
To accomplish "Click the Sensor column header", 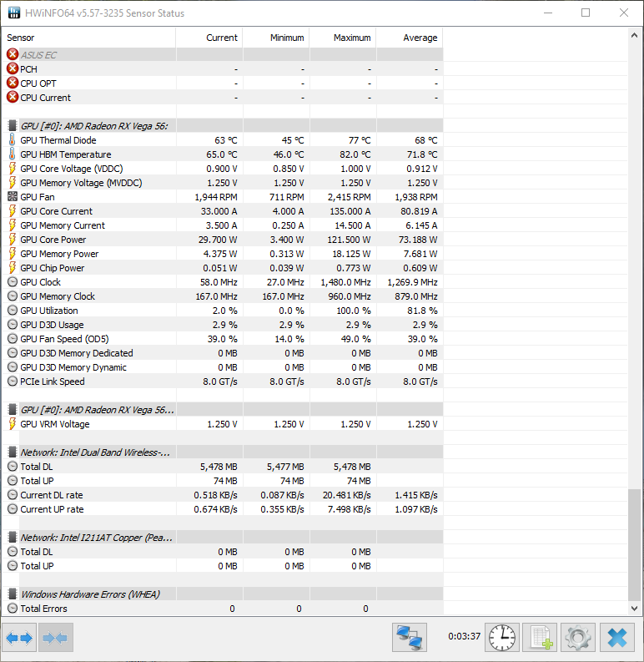I will tap(89, 38).
